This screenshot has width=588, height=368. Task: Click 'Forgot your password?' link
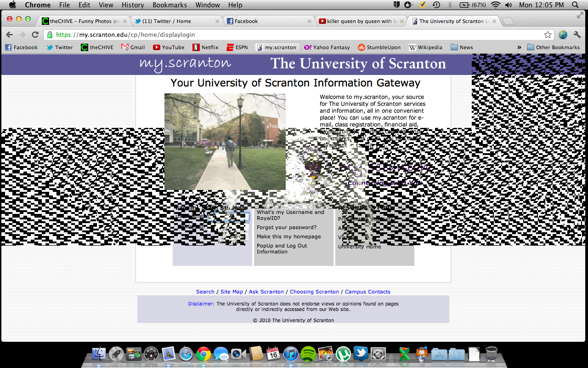287,227
